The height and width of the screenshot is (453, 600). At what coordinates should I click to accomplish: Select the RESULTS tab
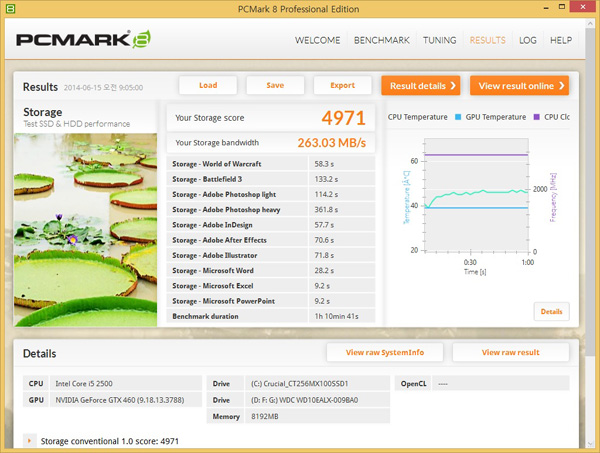click(488, 40)
